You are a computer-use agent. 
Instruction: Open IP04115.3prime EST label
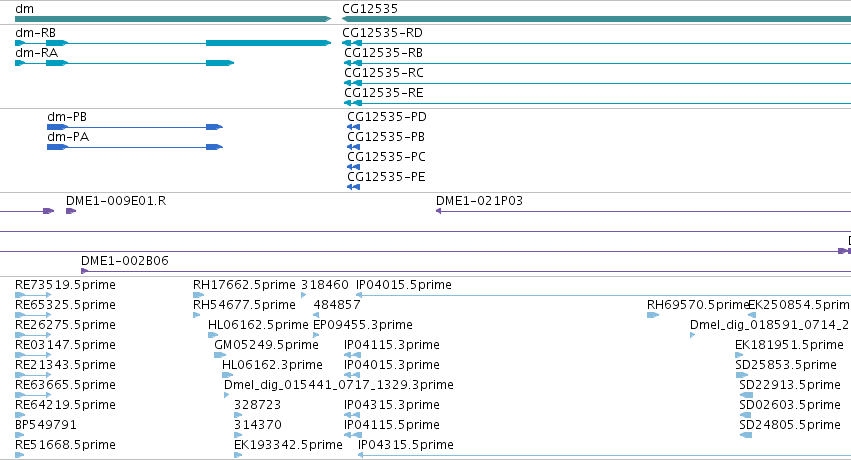(391, 345)
